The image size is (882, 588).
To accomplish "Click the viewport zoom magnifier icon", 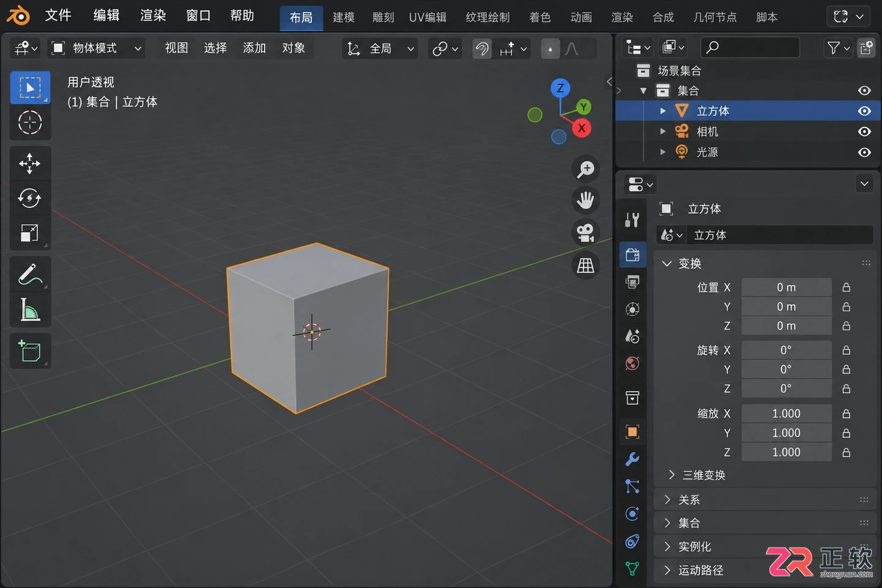I will coord(586,169).
